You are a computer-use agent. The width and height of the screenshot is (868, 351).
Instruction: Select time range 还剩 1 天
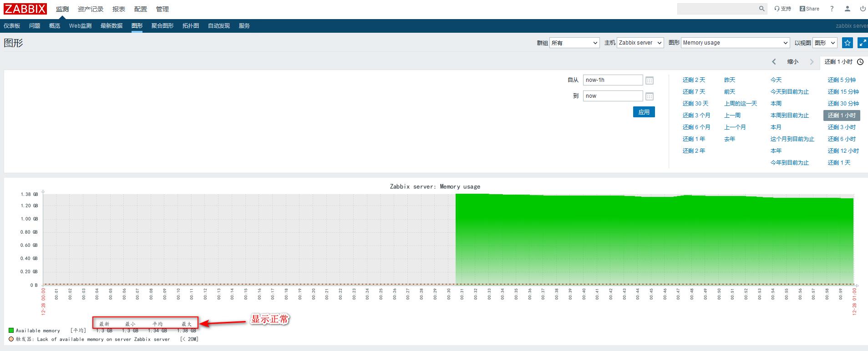tap(839, 162)
